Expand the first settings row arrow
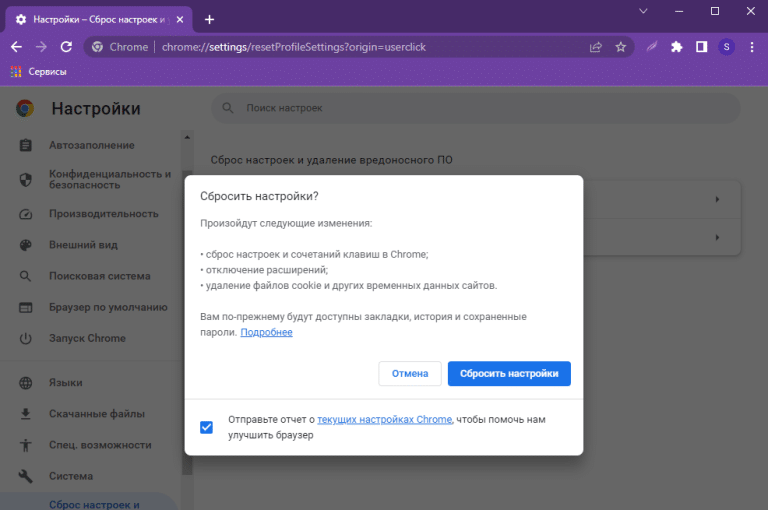Image resolution: width=768 pixels, height=510 pixels. coord(717,199)
